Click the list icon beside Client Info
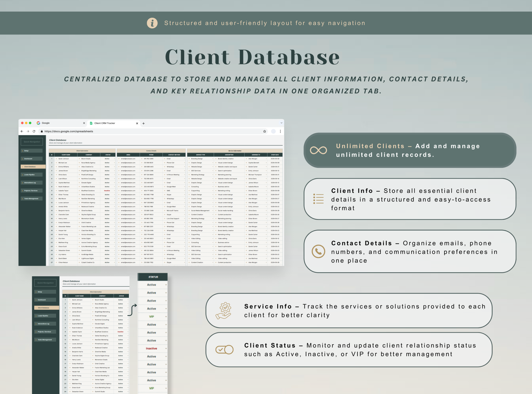Viewport: 532px width, 394px height. (318, 199)
